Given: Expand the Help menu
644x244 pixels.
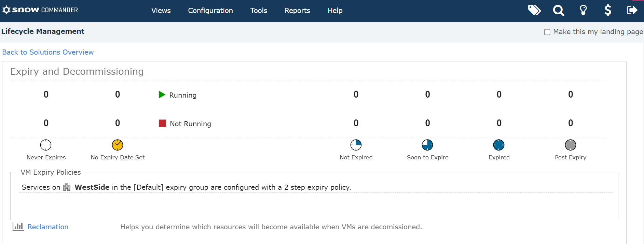Looking at the screenshot, I should click(335, 11).
